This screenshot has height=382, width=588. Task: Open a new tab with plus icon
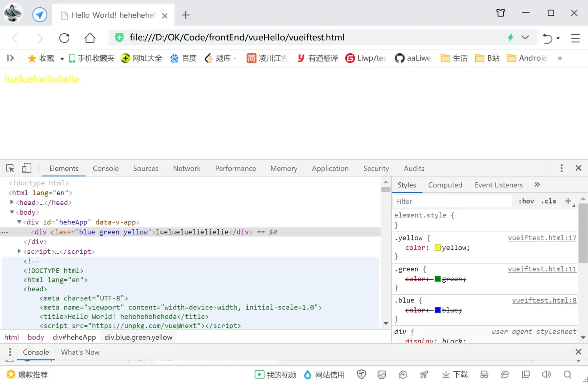186,15
